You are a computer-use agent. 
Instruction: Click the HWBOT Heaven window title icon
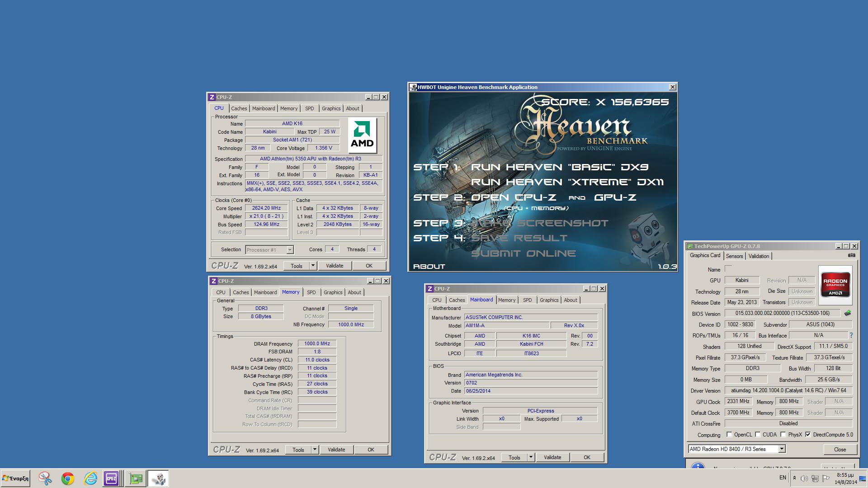click(413, 87)
